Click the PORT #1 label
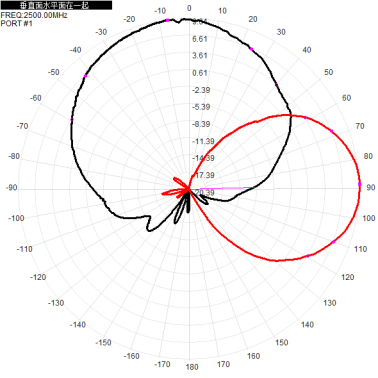 (x=17, y=23)
